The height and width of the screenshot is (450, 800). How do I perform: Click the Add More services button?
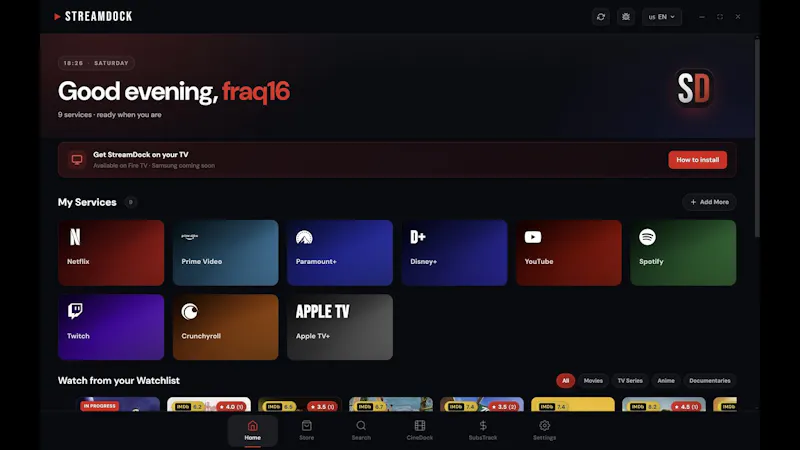pos(709,202)
